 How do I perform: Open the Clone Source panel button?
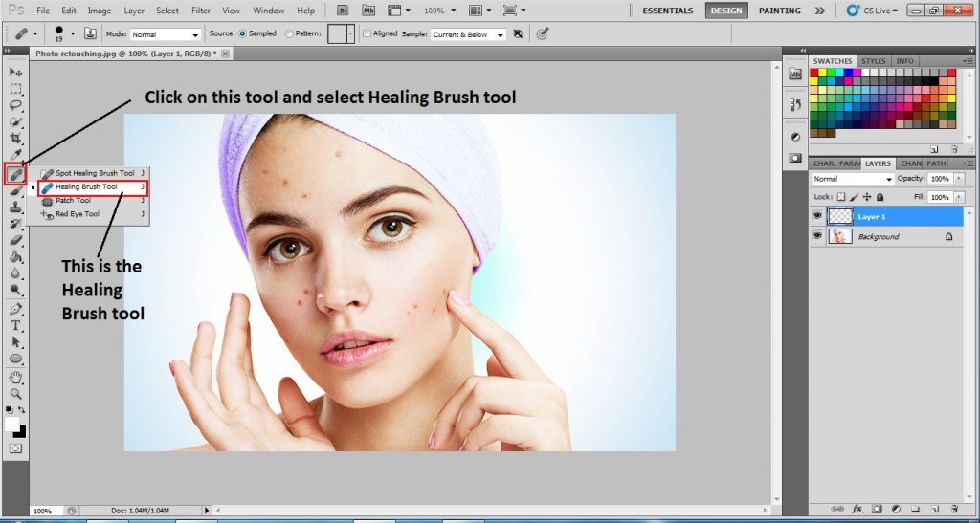pos(90,34)
